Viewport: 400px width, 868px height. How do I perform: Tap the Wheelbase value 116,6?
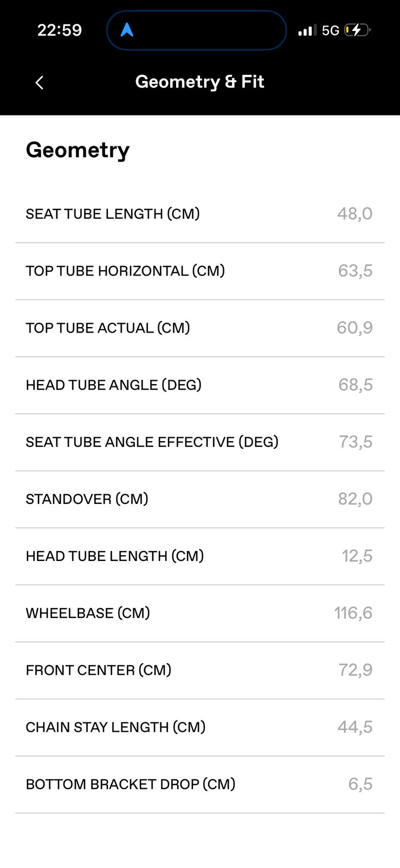(353, 614)
